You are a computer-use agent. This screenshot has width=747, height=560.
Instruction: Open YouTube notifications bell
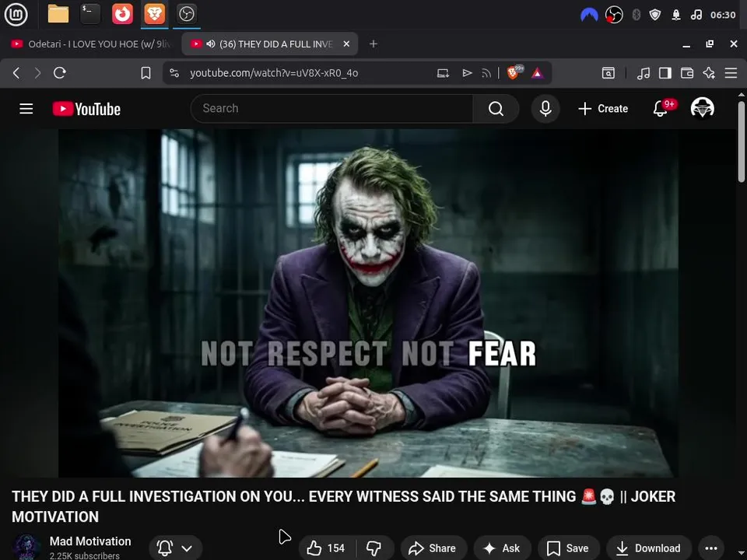click(661, 109)
